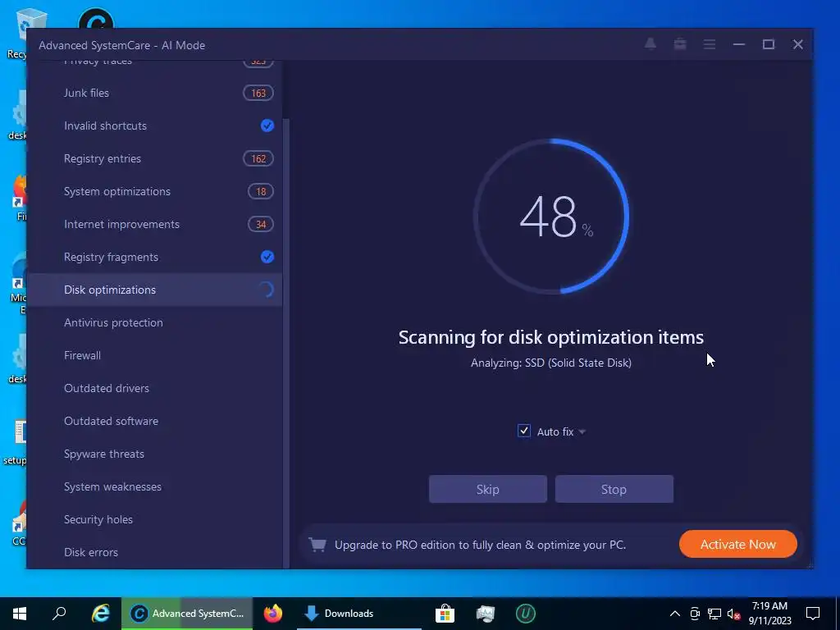
Task: Click Invalid shortcuts blue checkmark
Action: click(x=267, y=126)
